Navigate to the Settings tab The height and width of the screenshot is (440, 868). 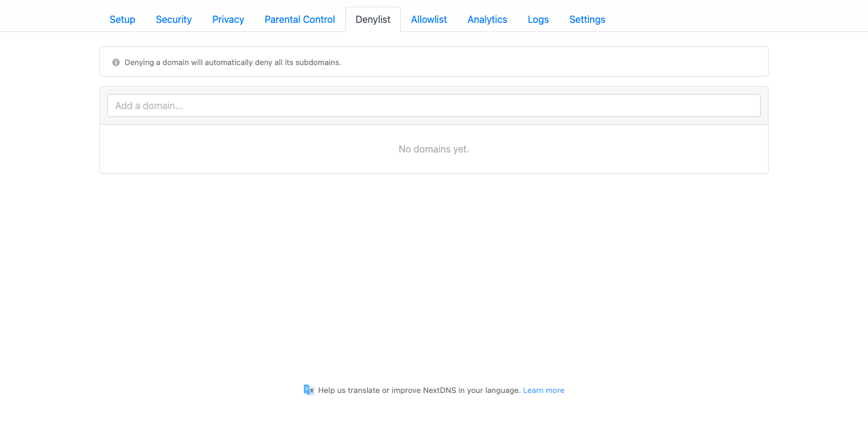(587, 19)
